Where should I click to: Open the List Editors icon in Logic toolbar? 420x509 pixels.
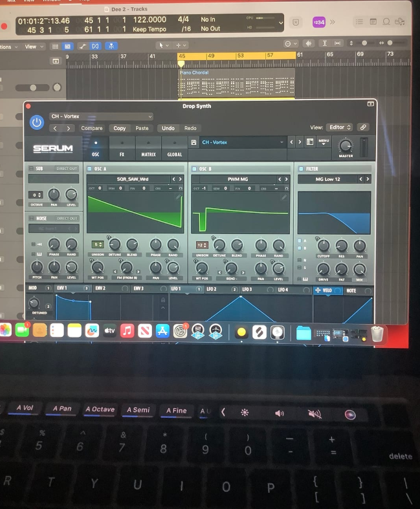(x=359, y=22)
